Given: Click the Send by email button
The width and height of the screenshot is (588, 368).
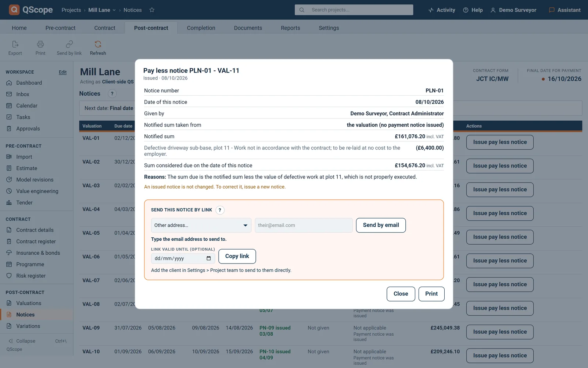Looking at the screenshot, I should point(381,225).
